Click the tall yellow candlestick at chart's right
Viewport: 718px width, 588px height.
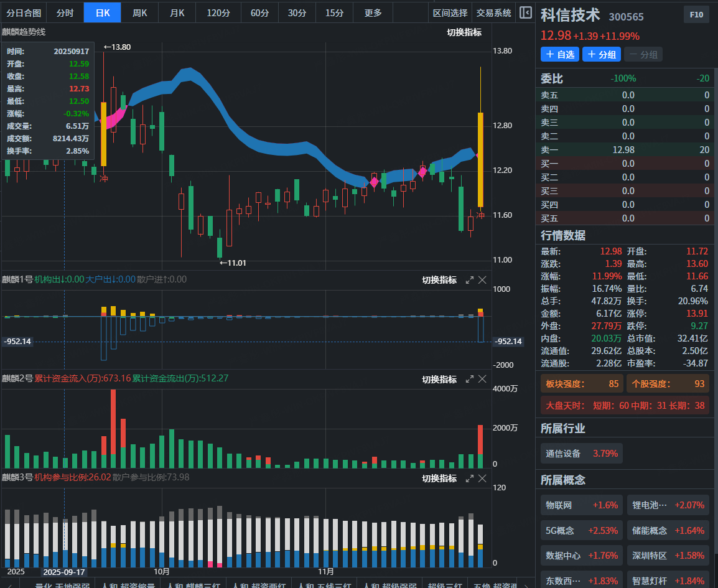tap(480, 159)
